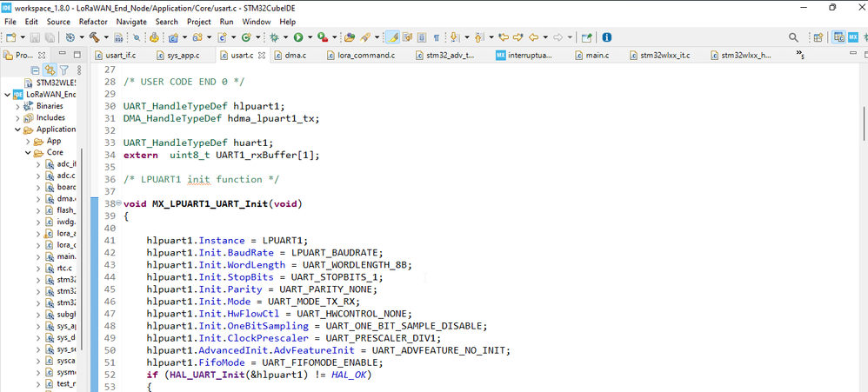Open the Back history dropdown arrow

tap(546, 37)
